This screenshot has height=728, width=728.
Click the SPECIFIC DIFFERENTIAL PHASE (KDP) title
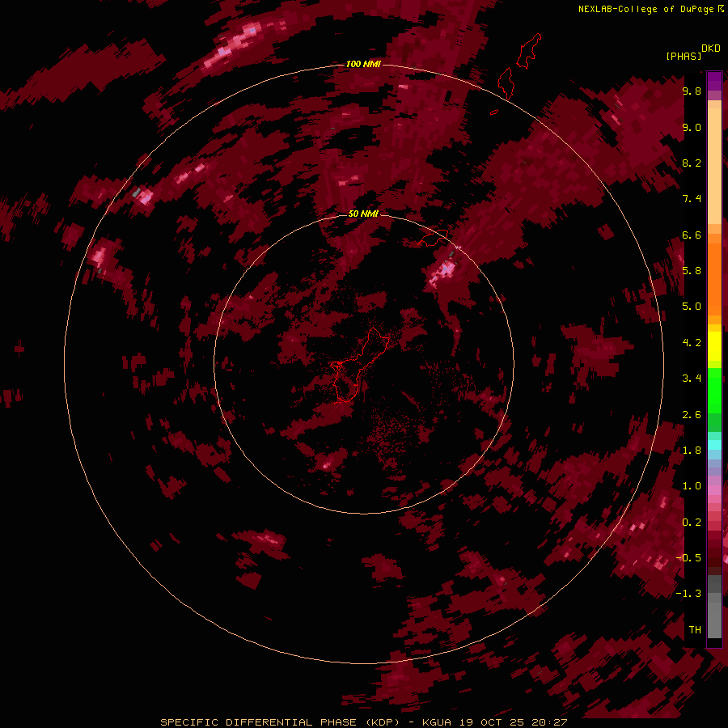(x=280, y=722)
